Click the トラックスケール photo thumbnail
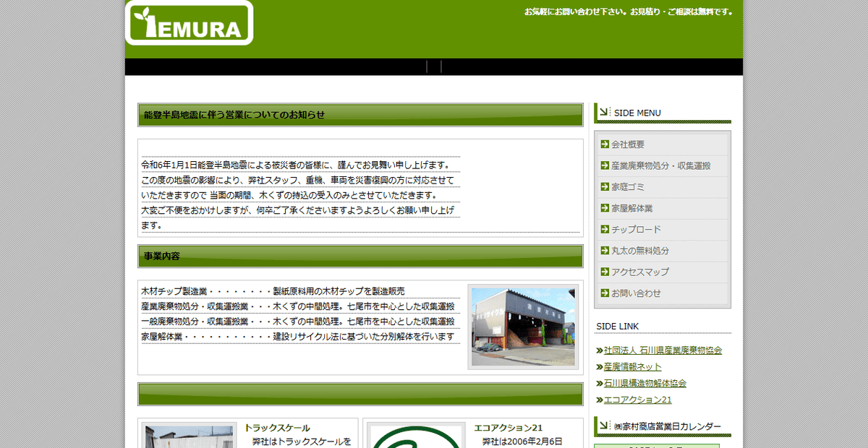The image size is (868, 448). click(188, 438)
